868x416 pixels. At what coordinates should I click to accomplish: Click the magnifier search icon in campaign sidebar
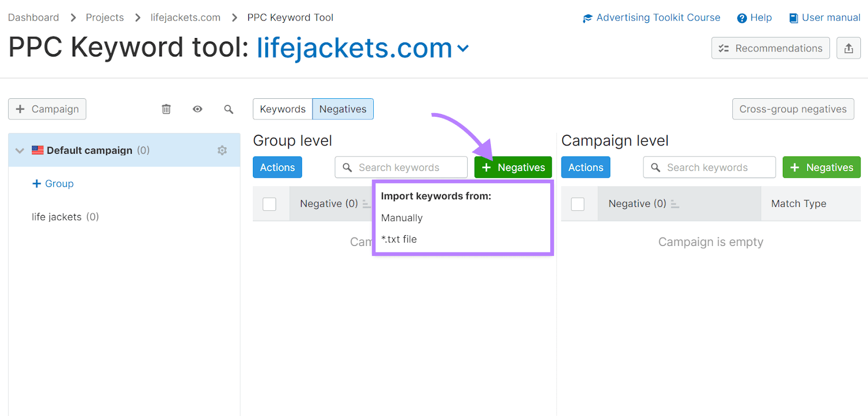click(x=229, y=109)
